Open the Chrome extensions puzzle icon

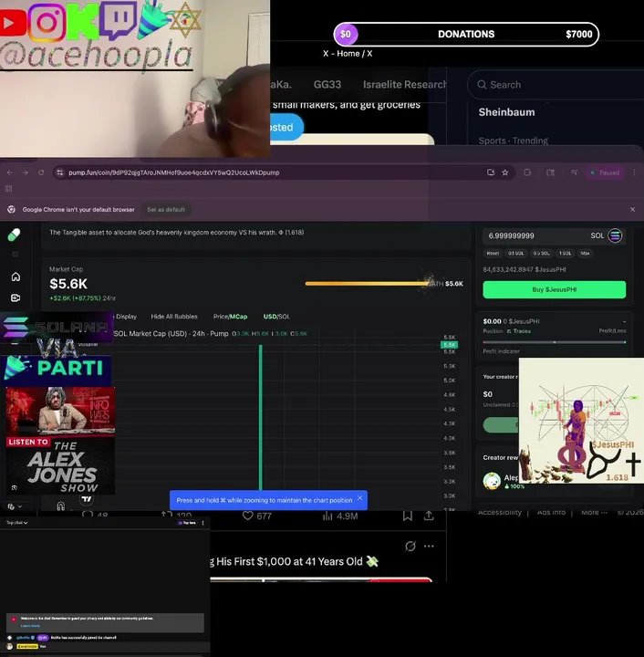[527, 172]
